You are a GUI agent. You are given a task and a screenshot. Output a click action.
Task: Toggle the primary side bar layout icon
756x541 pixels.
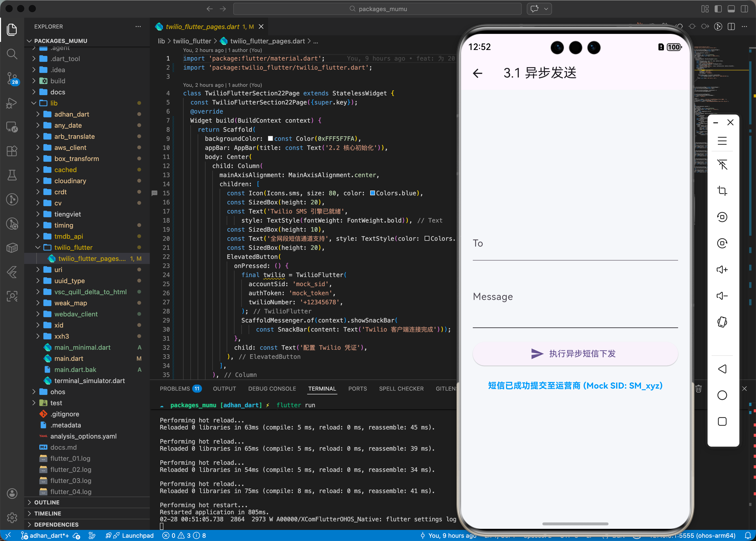[718, 9]
